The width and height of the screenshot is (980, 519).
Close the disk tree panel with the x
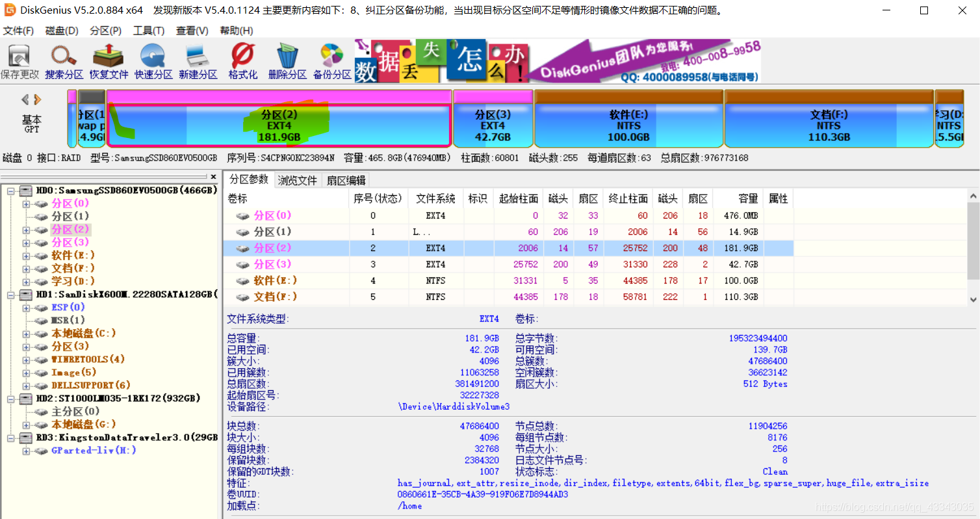(x=214, y=176)
